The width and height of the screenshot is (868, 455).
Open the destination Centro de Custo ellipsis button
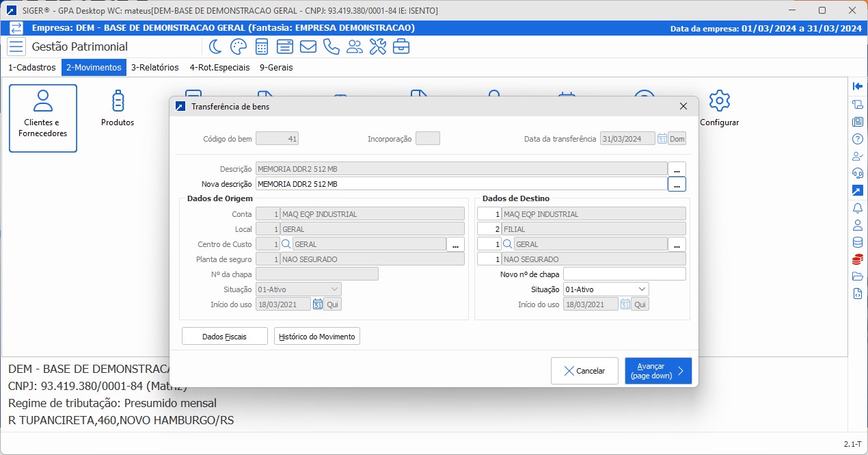pos(677,244)
